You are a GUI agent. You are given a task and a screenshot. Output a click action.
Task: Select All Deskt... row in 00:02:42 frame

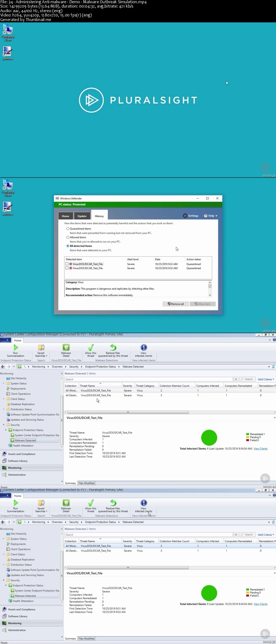(170, 395)
